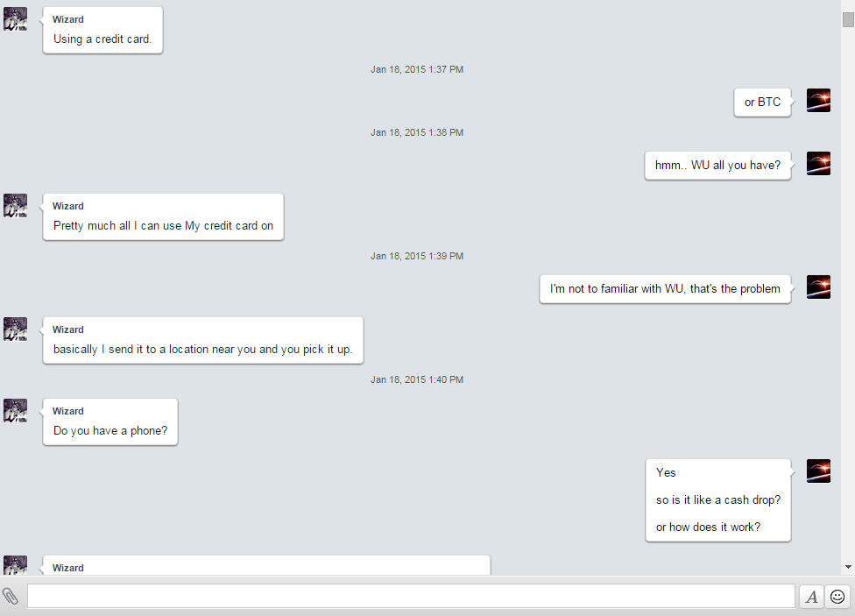Open the text formatting A icon
855x616 pixels.
tap(811, 597)
